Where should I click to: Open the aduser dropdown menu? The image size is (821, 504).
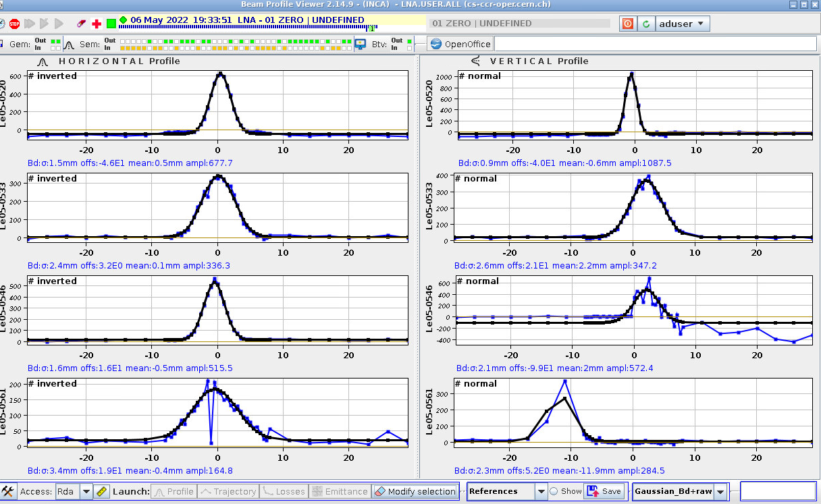point(683,24)
